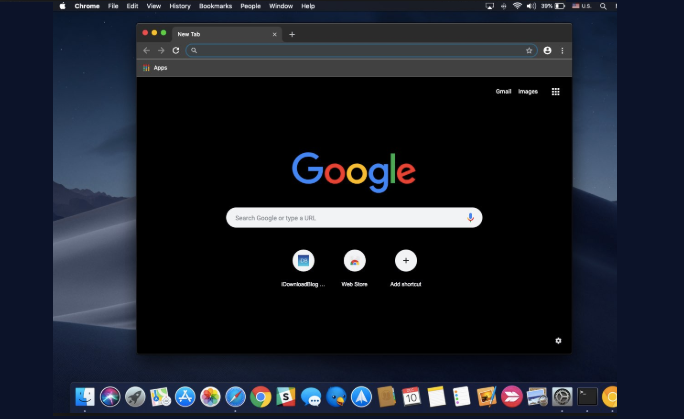Bookmark this page with the star icon

click(529, 50)
